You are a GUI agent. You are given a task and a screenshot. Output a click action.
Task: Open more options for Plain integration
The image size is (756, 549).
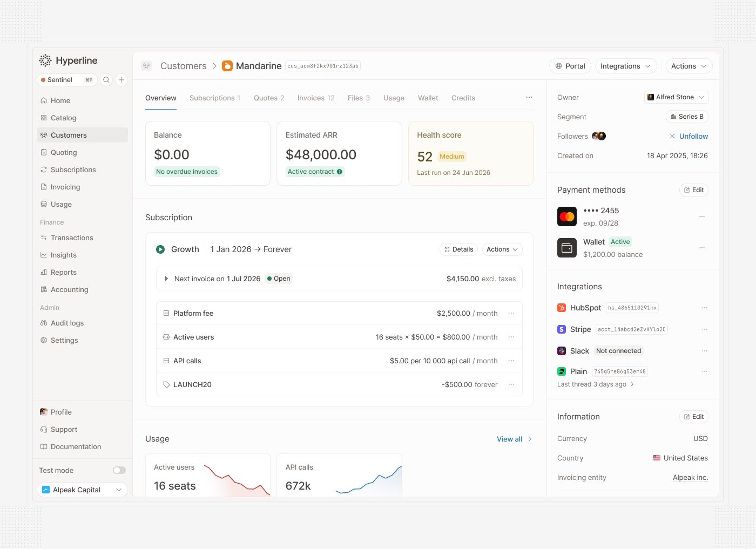pyautogui.click(x=705, y=371)
